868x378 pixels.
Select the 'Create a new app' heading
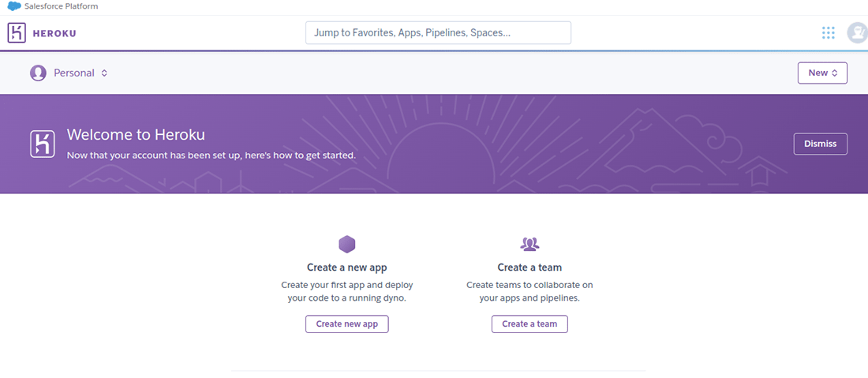(x=347, y=268)
